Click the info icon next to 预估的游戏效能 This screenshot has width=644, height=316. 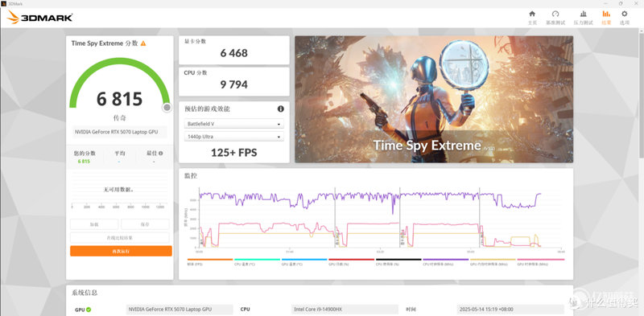[280, 109]
